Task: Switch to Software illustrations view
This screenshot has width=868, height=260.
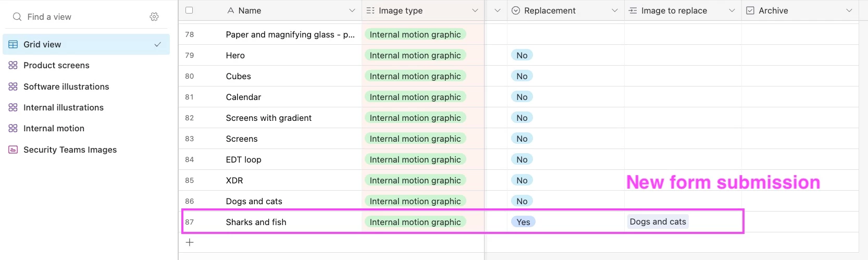Action: click(66, 86)
